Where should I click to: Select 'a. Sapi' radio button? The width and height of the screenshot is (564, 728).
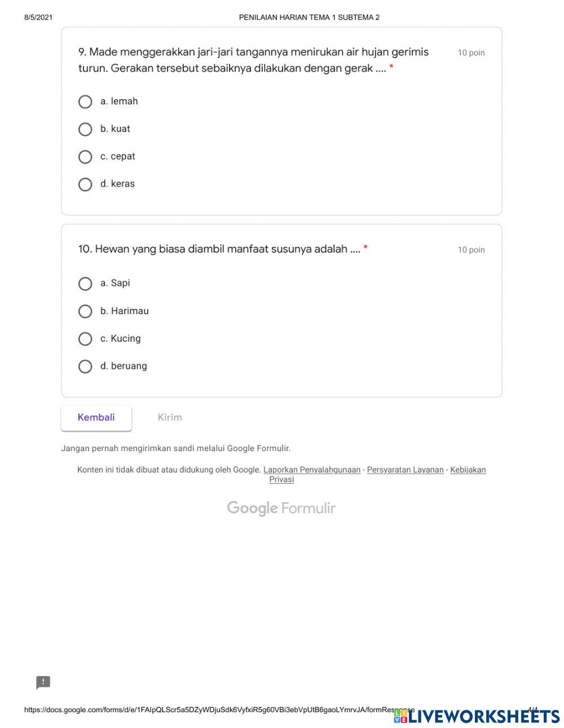click(85, 284)
